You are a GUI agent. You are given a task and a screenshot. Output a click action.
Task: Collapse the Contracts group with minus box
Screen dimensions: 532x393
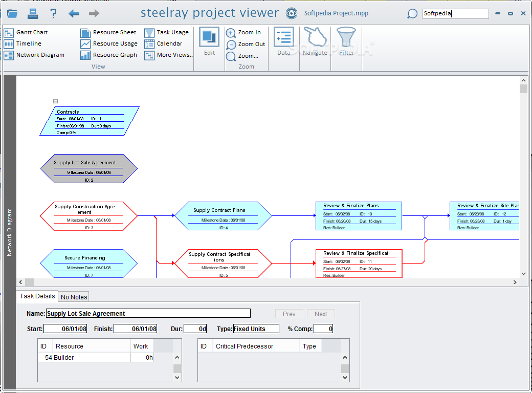pyautogui.click(x=56, y=101)
